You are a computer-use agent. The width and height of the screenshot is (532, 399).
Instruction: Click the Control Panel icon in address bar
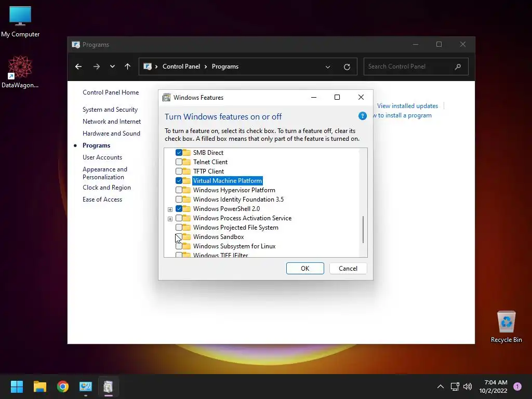click(x=147, y=66)
